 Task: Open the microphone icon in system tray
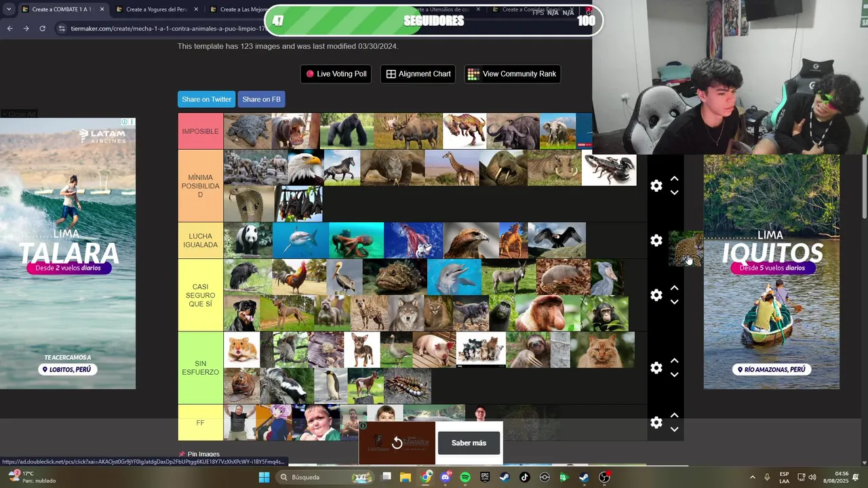(x=767, y=477)
